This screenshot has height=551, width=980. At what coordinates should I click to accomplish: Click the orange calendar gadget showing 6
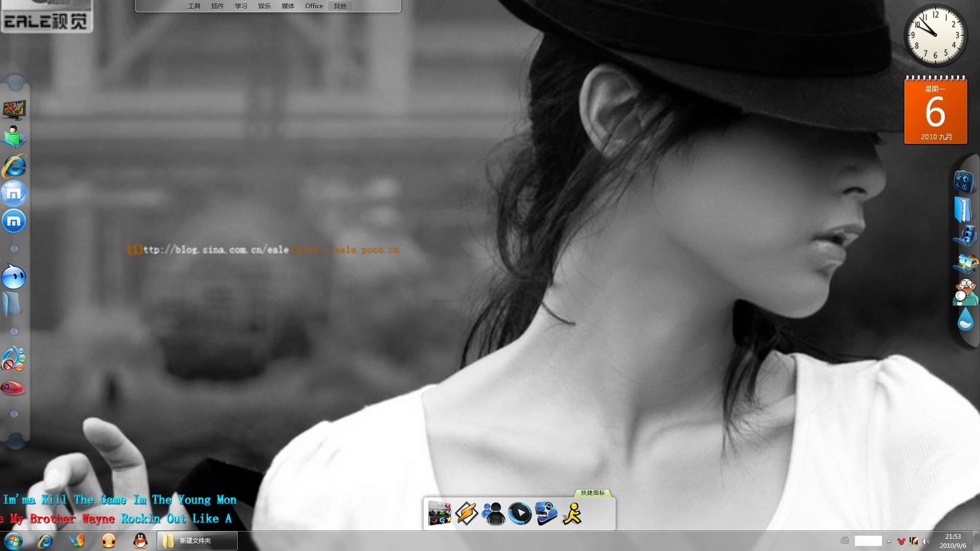tap(936, 110)
